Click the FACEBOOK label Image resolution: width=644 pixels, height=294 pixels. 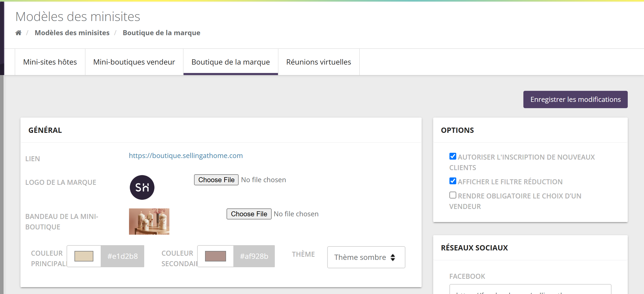click(x=467, y=276)
